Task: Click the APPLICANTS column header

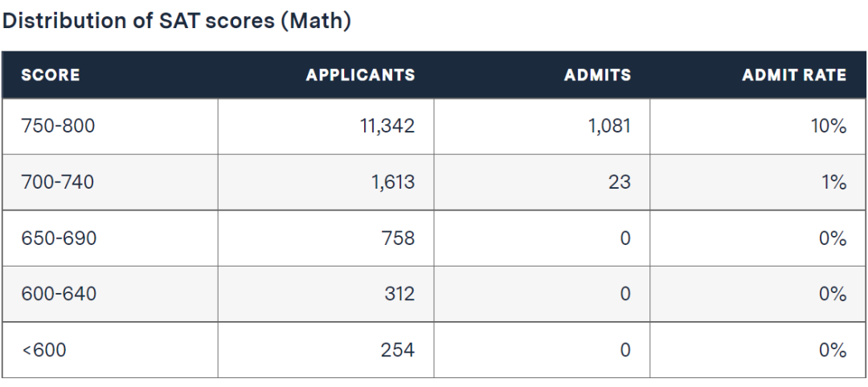Action: [x=360, y=75]
